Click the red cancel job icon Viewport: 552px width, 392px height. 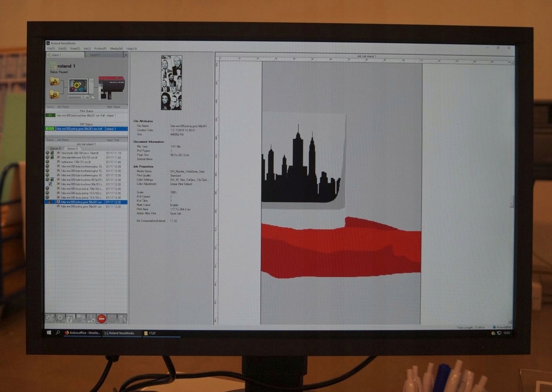pyautogui.click(x=101, y=319)
